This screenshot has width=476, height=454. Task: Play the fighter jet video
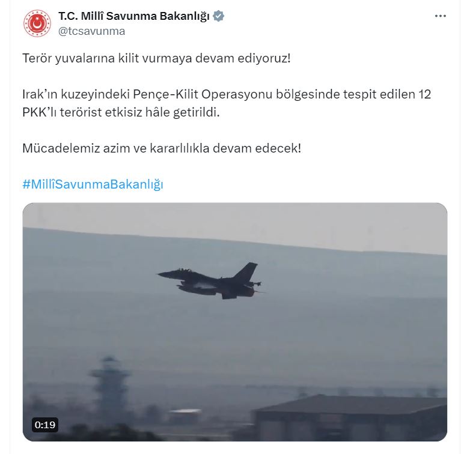[234, 322]
